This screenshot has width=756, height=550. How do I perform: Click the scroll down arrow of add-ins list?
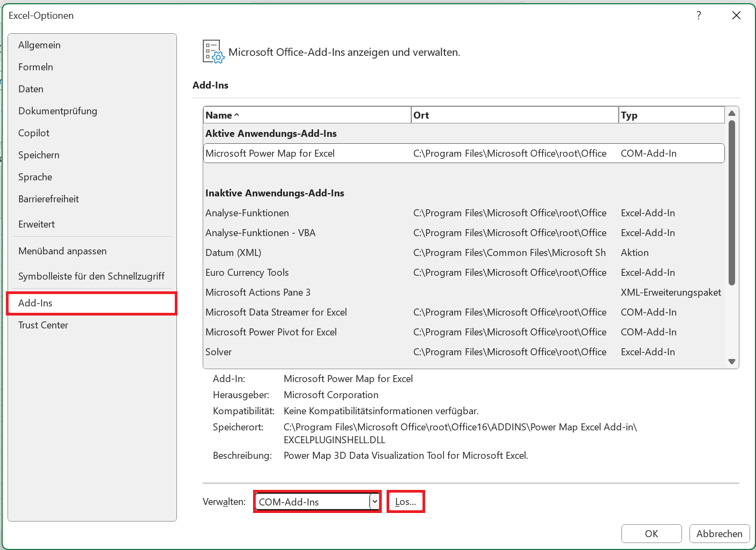(732, 362)
